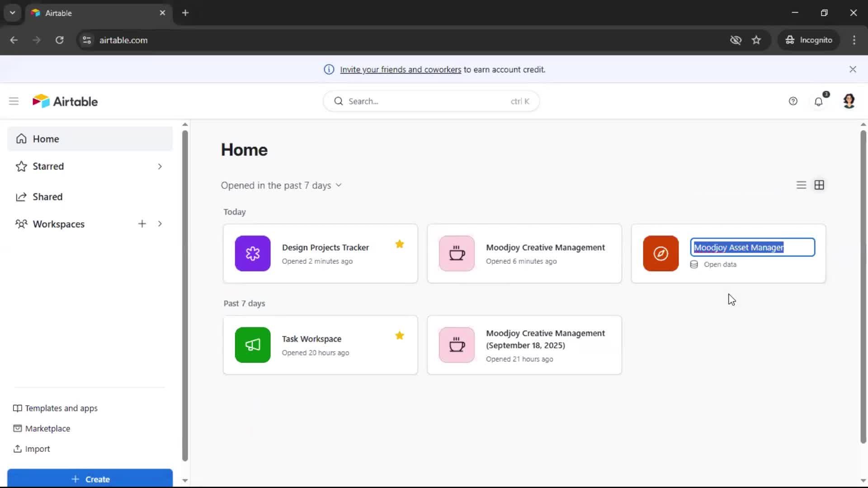868x488 pixels.
Task: Unstar Task Workspace base
Action: 400,335
